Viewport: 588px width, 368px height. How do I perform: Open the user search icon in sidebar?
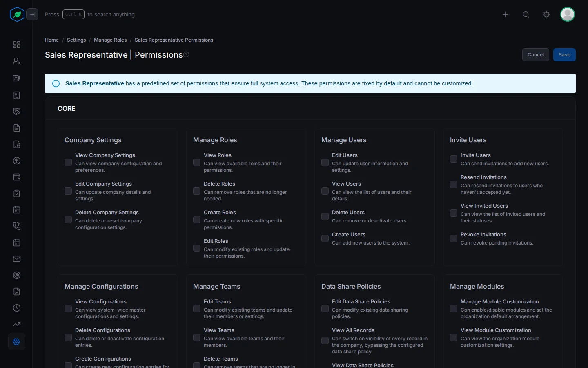pos(17,61)
